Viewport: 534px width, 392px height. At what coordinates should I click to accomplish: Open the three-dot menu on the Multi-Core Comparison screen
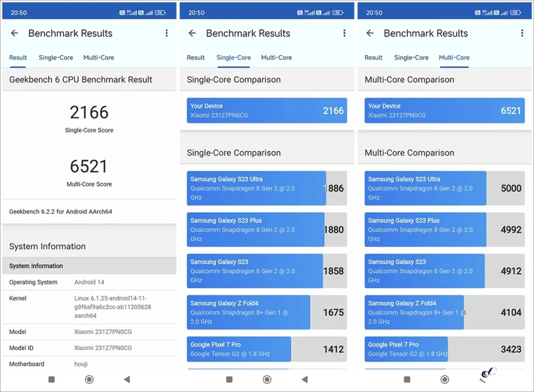coord(522,33)
